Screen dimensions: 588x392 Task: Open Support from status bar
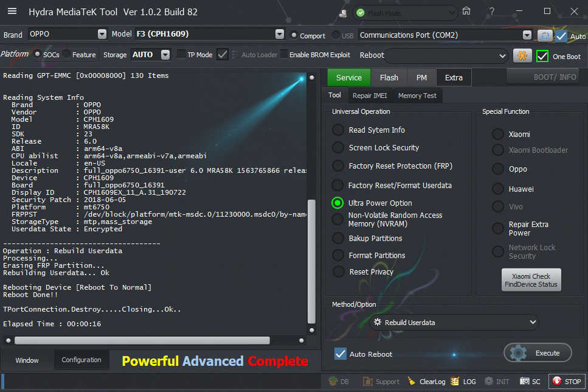(381, 382)
